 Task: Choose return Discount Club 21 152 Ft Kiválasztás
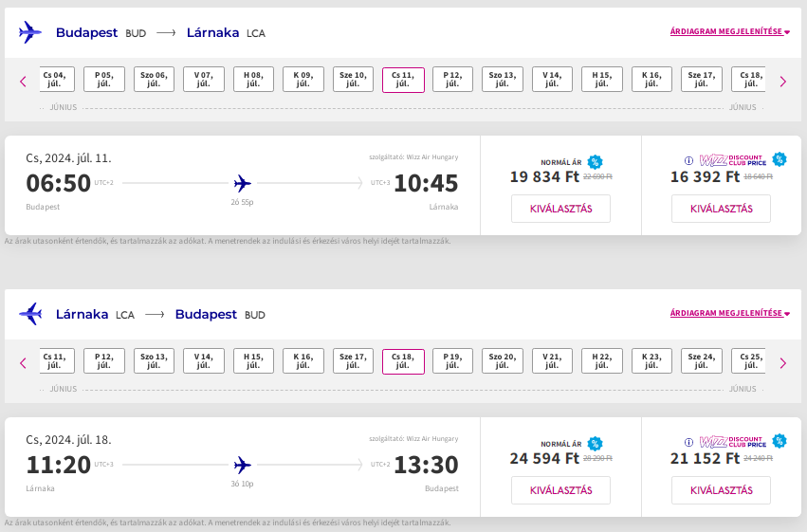pos(721,490)
